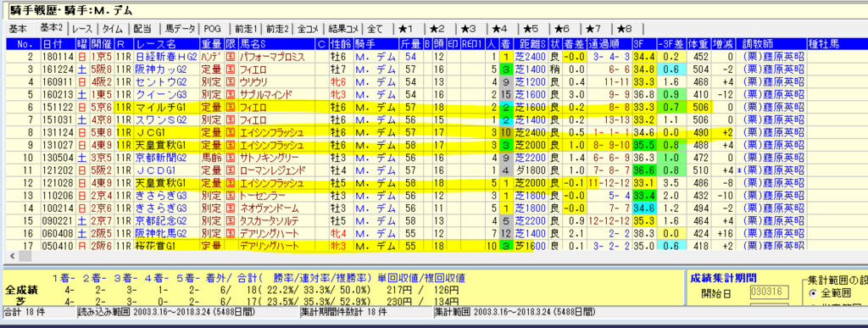The image size is (868, 328).
Task: Select horse ローマンレジェンド
Action: pos(273,170)
